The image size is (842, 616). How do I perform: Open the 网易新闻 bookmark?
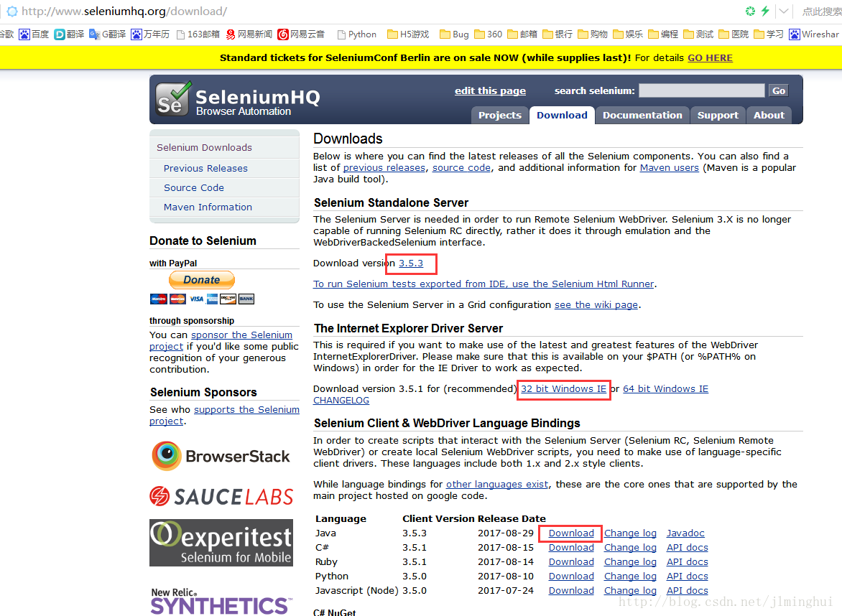(249, 34)
